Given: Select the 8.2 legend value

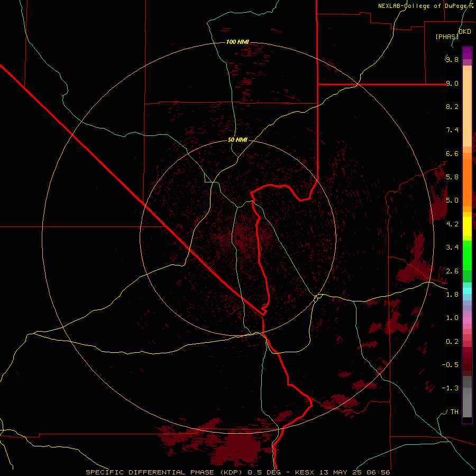Looking at the screenshot, I should (x=452, y=106).
